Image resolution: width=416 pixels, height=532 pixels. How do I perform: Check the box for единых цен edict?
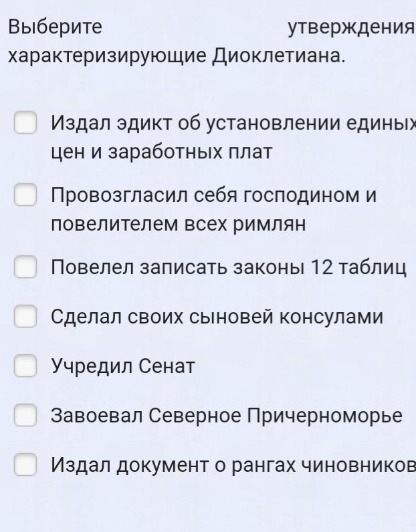coord(26,123)
